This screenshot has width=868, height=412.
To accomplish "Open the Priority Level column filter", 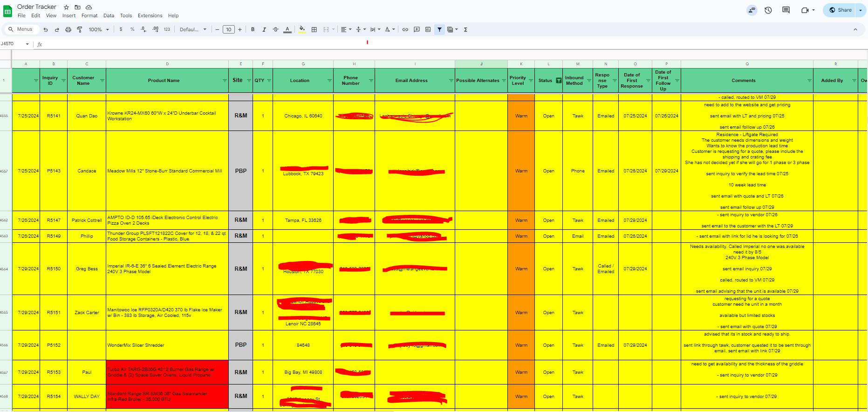I will 531,81.
